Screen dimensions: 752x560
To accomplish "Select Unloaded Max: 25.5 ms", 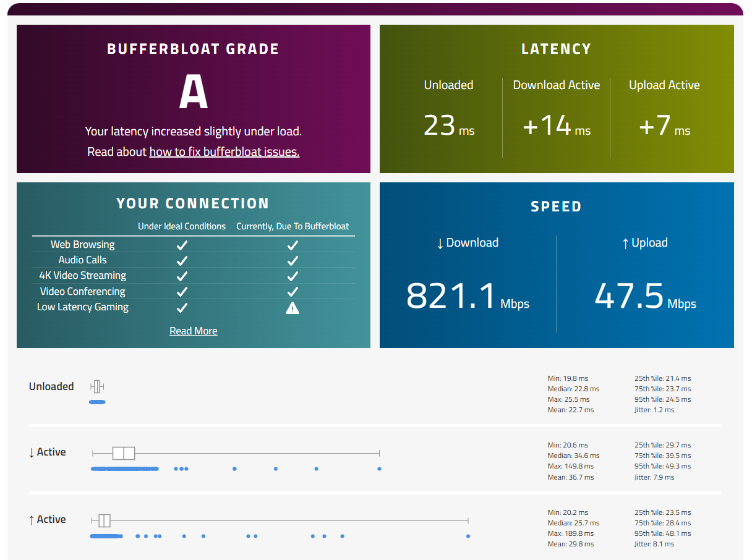I will pos(568,399).
